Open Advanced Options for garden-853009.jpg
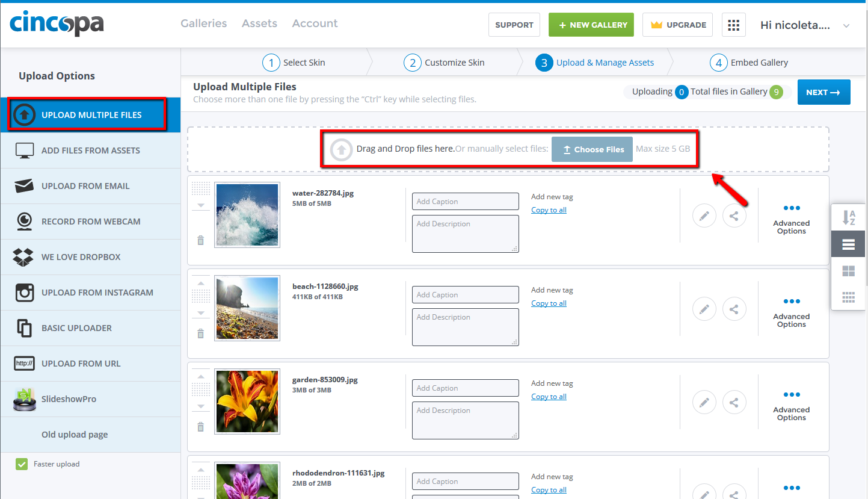 point(792,406)
